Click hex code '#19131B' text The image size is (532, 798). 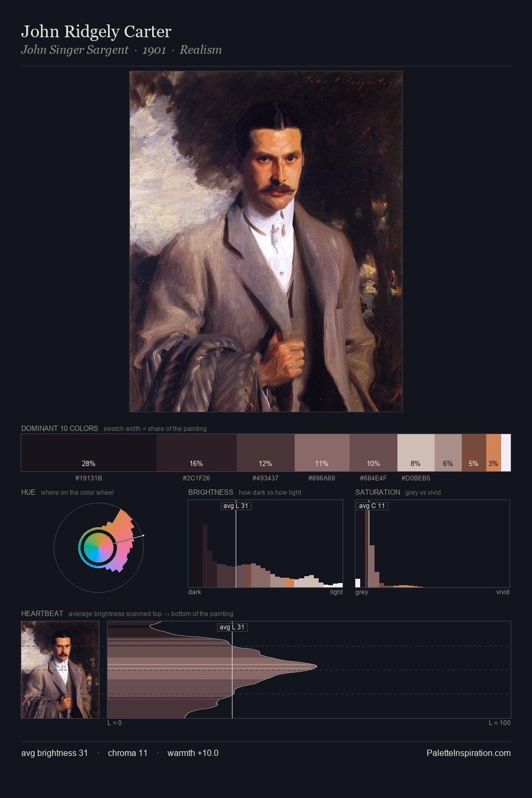(89, 478)
